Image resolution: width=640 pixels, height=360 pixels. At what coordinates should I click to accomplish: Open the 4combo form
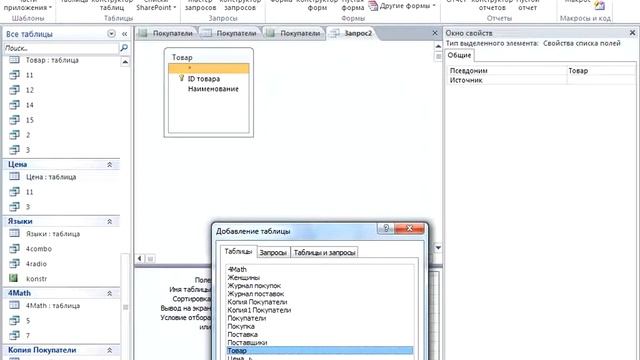(39, 249)
